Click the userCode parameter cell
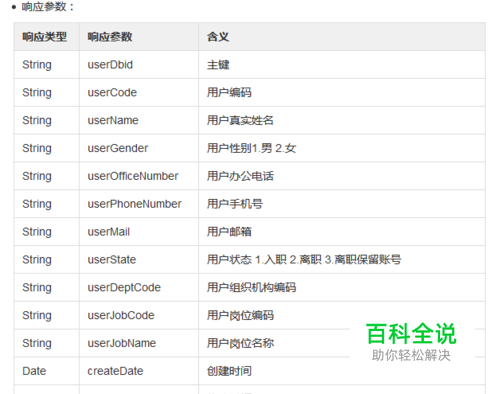This screenshot has height=394, width=500. 139,93
